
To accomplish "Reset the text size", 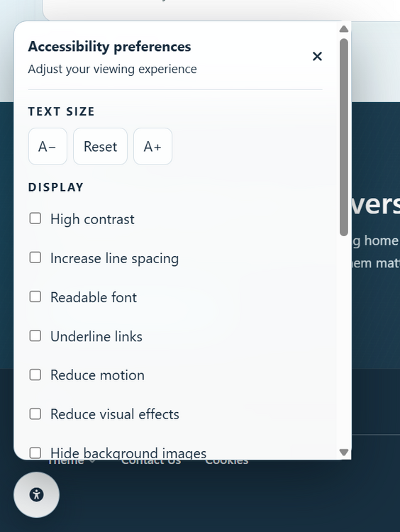I will tap(101, 147).
